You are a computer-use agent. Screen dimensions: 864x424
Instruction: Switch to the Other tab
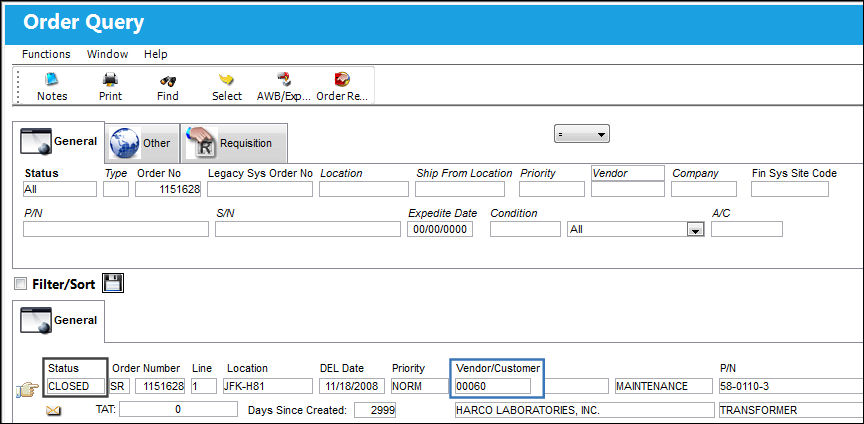pos(142,143)
